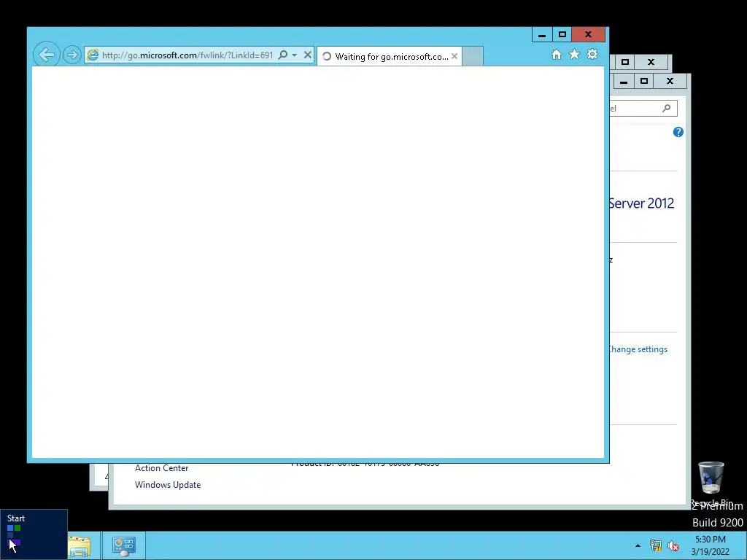Maximize the System control panel window
This screenshot has height=560, width=747.
[644, 82]
